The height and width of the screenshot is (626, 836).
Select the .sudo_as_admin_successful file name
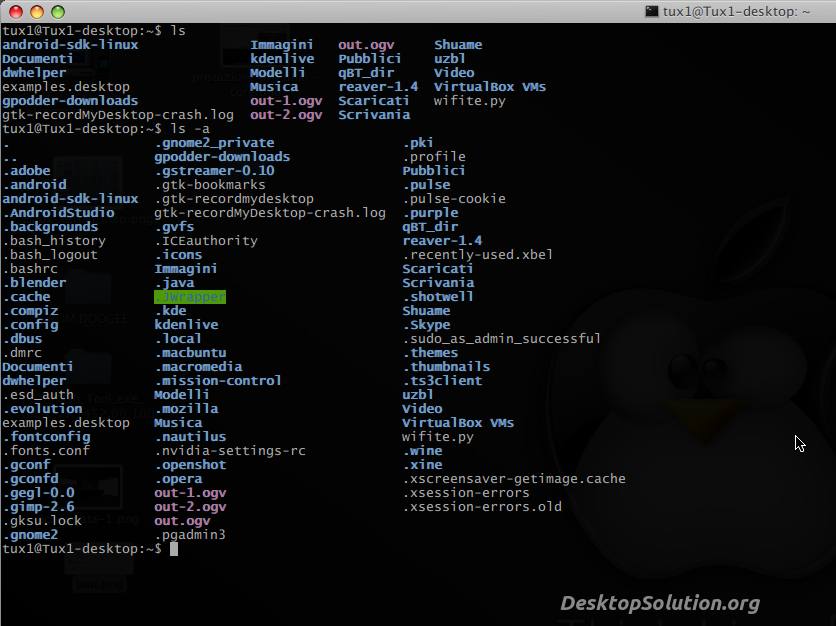coord(502,339)
